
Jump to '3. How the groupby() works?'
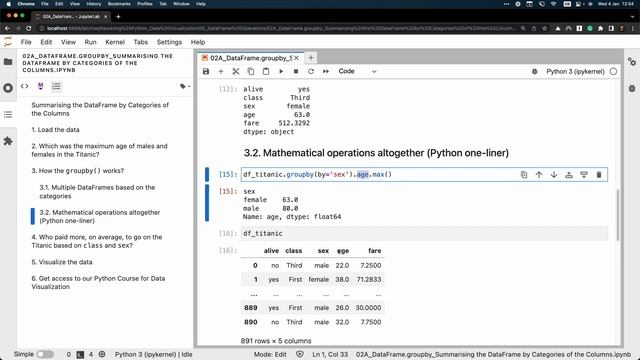(x=78, y=171)
